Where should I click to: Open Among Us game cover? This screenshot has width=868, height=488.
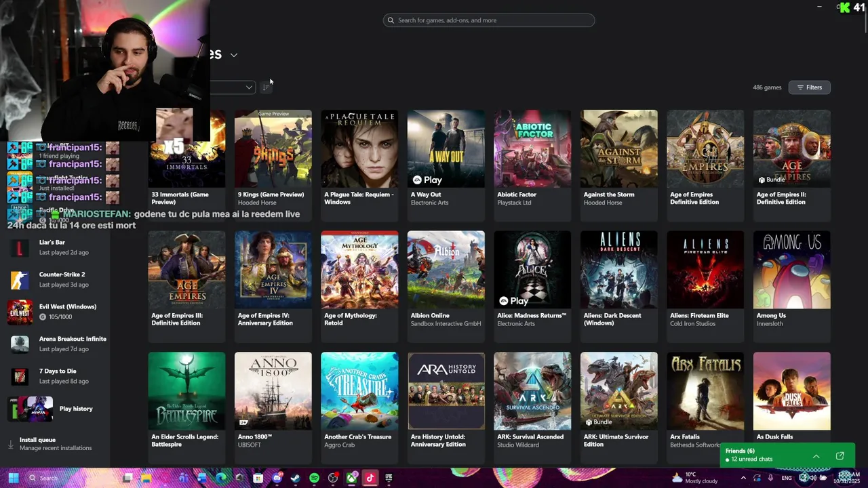click(791, 270)
